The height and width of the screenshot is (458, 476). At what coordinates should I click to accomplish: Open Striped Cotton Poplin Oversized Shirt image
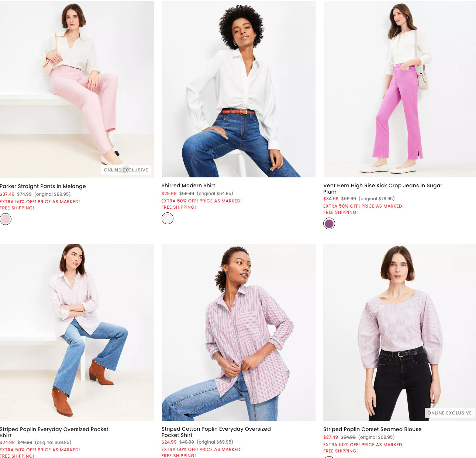(239, 332)
